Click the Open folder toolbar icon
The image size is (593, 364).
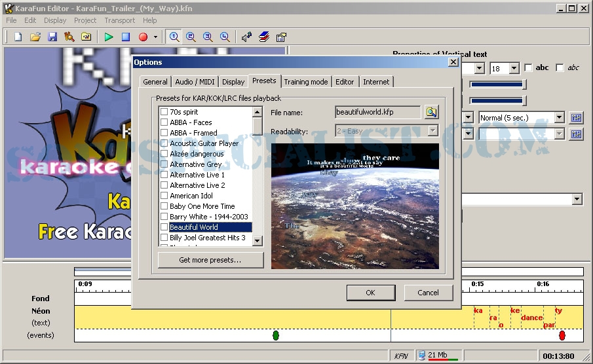point(35,37)
